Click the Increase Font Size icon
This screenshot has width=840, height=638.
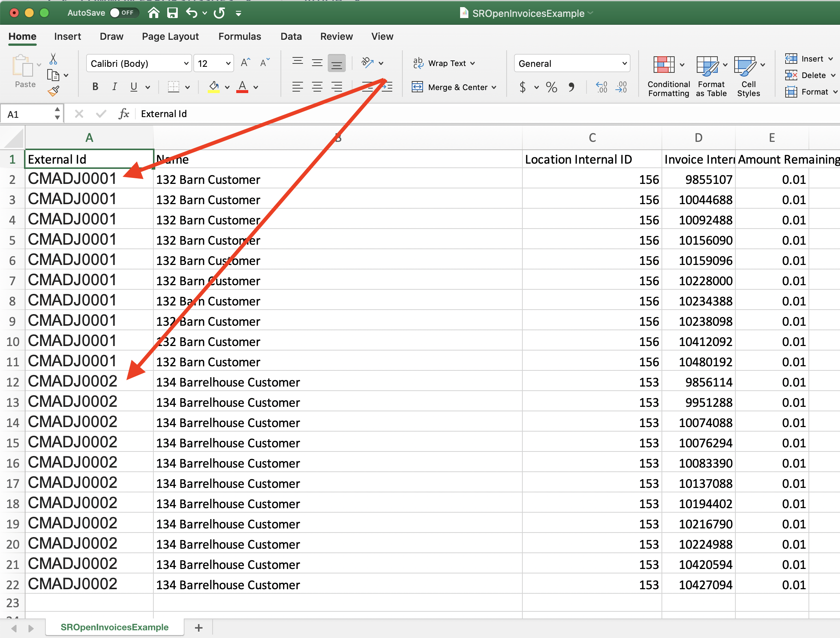click(246, 63)
